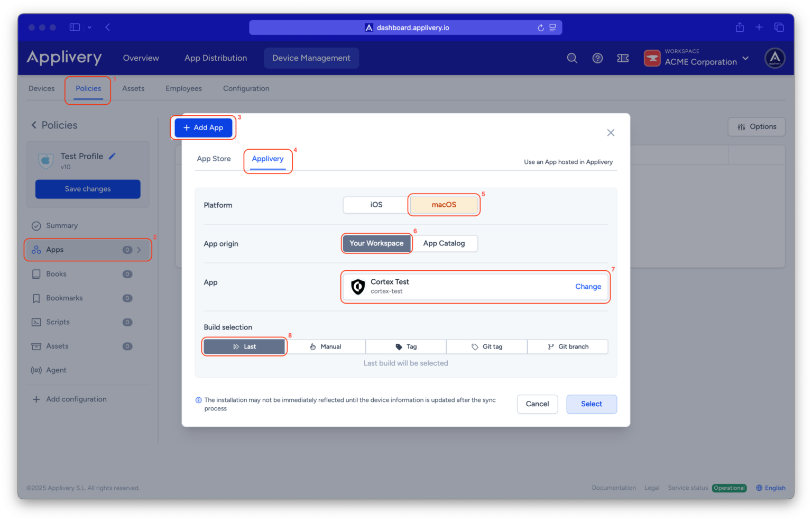Click the Agent icon in the sidebar
812x521 pixels.
point(36,370)
